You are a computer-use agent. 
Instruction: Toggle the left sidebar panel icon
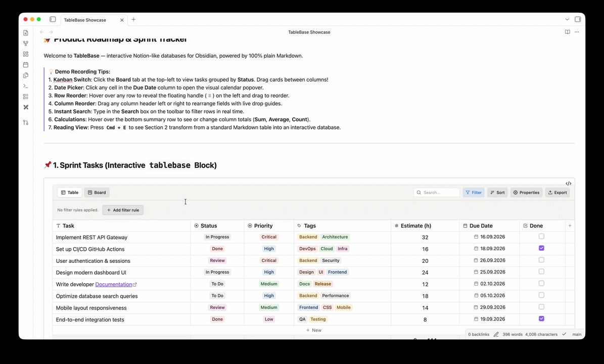click(53, 19)
